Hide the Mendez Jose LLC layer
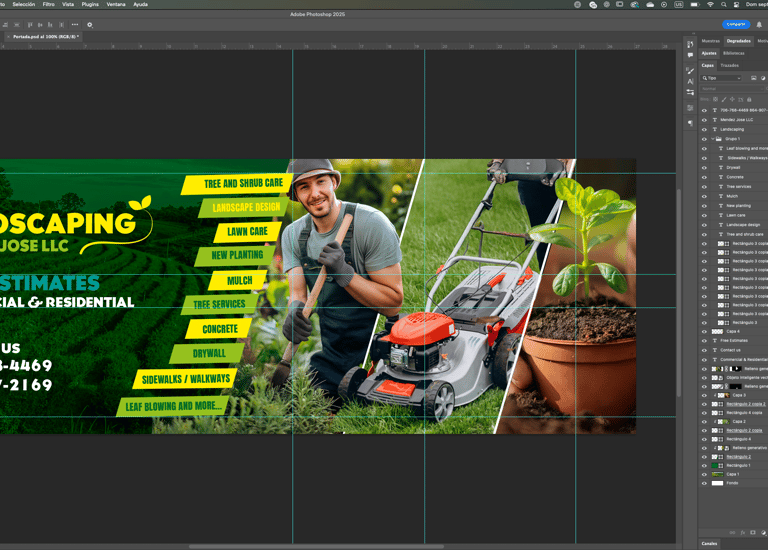768x550 pixels. pyautogui.click(x=704, y=120)
